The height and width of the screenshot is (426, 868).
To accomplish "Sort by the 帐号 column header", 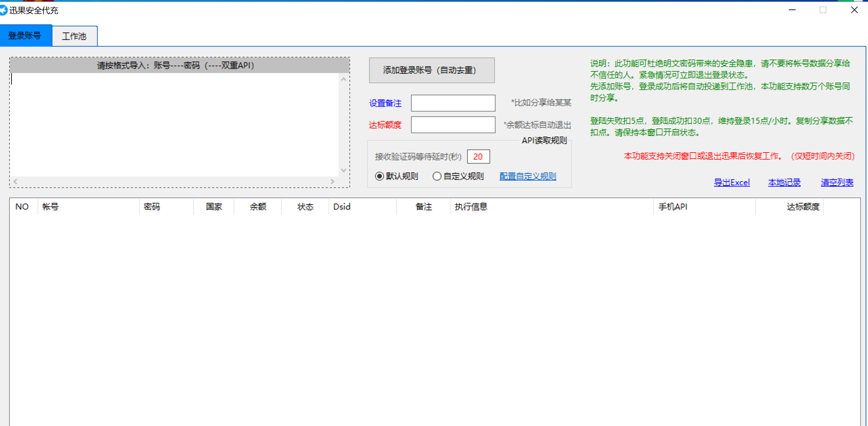I will (88, 207).
